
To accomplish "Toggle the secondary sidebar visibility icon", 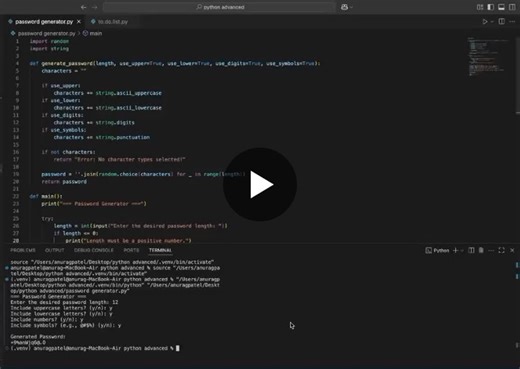I will click(512, 7).
